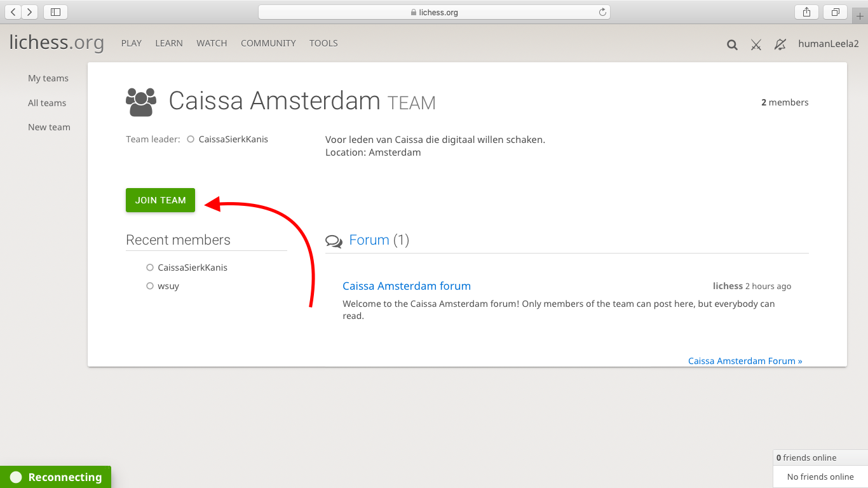The height and width of the screenshot is (488, 868).
Task: Open the Forum heading link
Action: (369, 240)
